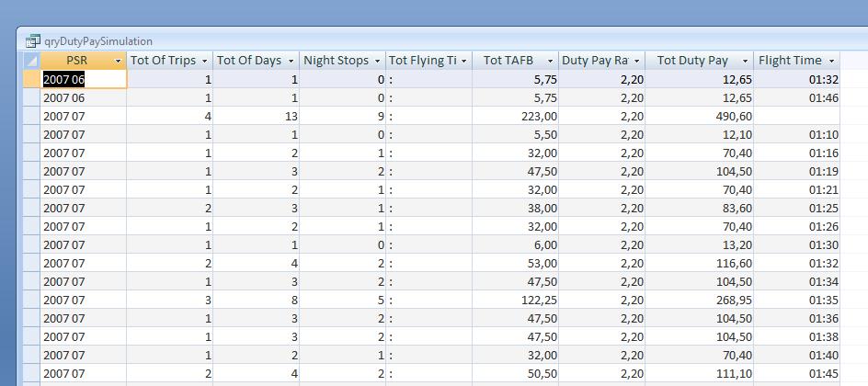Click the qryDutyPaySimulation window title tab

[x=98, y=41]
